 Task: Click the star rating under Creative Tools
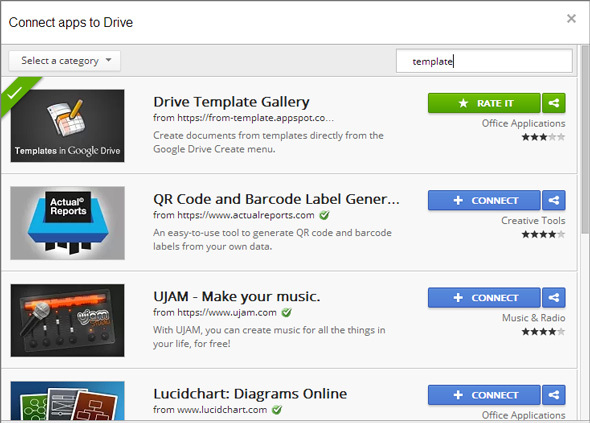tap(543, 234)
